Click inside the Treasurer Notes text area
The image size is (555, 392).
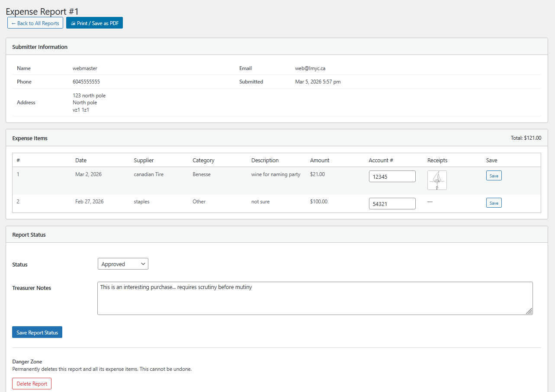tap(314, 298)
